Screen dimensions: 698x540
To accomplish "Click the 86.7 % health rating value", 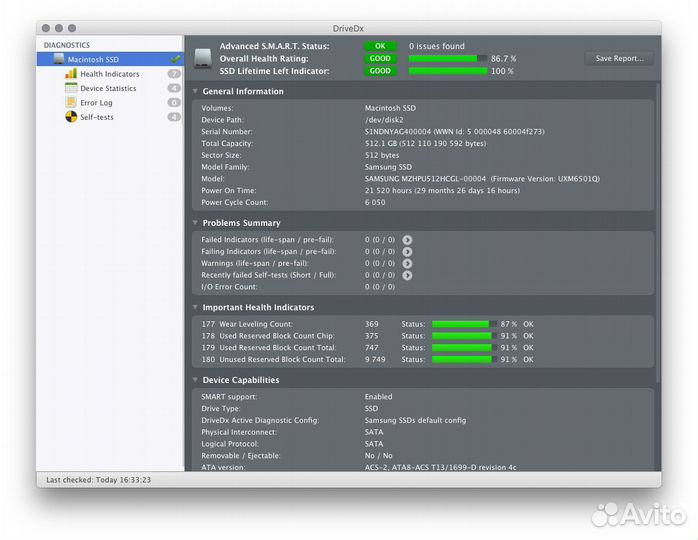I will (503, 58).
